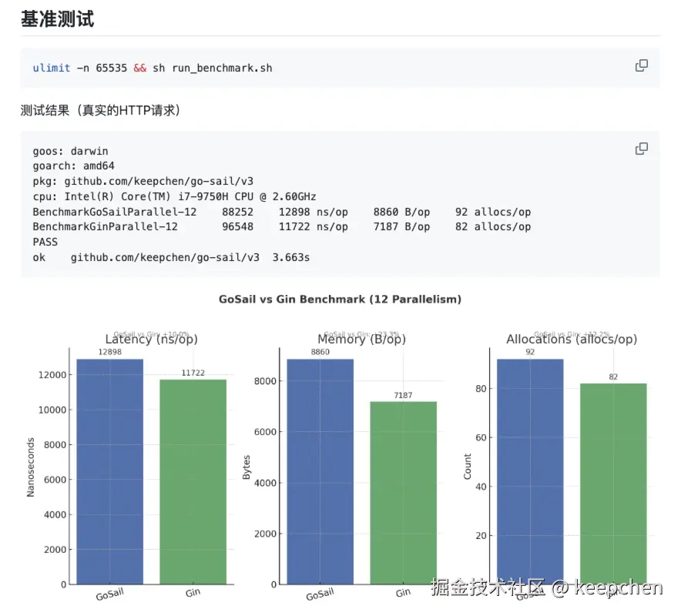Click the '12898' label above latency bar
This screenshot has width=681, height=616.
(110, 352)
